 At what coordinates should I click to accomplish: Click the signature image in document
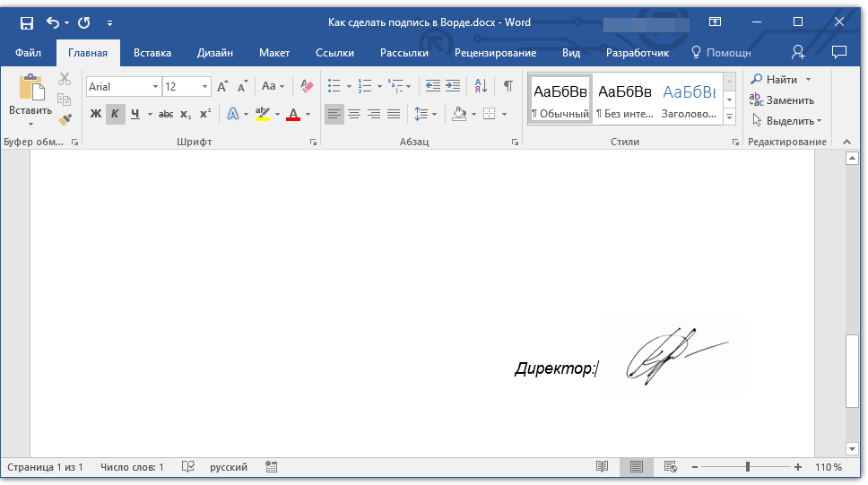pyautogui.click(x=673, y=356)
